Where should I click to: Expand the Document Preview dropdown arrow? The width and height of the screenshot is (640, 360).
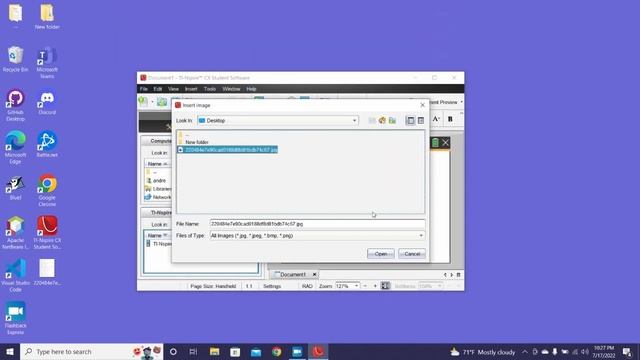(x=462, y=102)
